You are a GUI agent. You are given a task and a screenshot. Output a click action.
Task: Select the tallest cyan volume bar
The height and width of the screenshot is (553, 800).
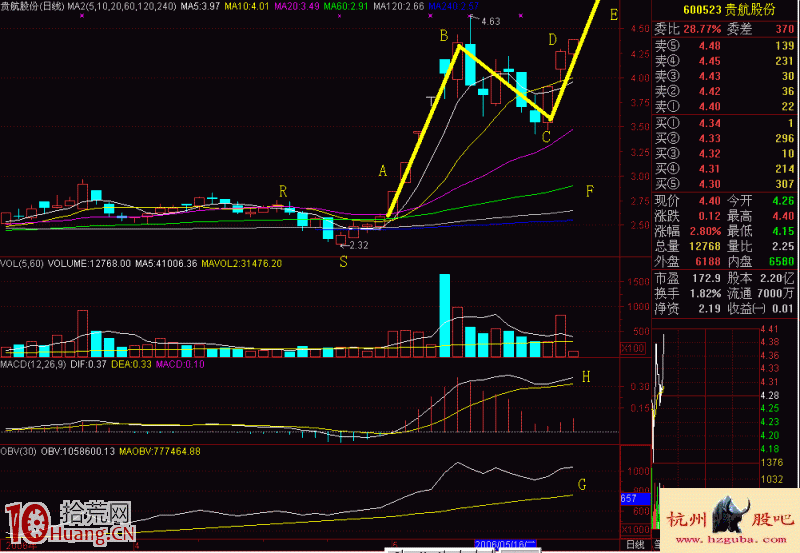444,315
